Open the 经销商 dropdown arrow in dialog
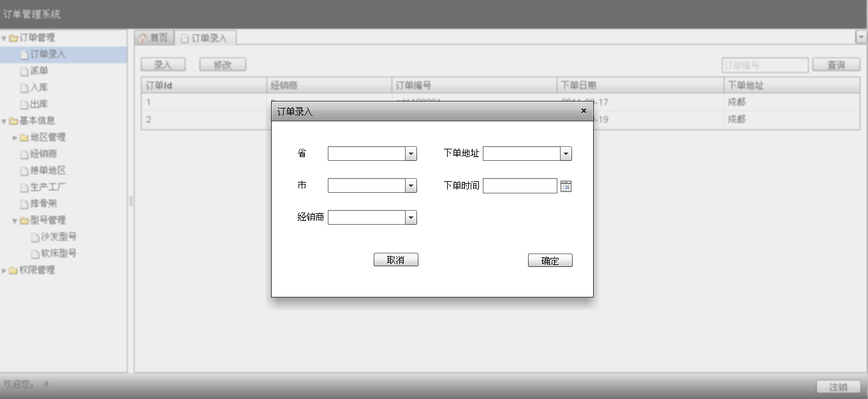Screen dimensions: 868x399 pyautogui.click(x=411, y=218)
